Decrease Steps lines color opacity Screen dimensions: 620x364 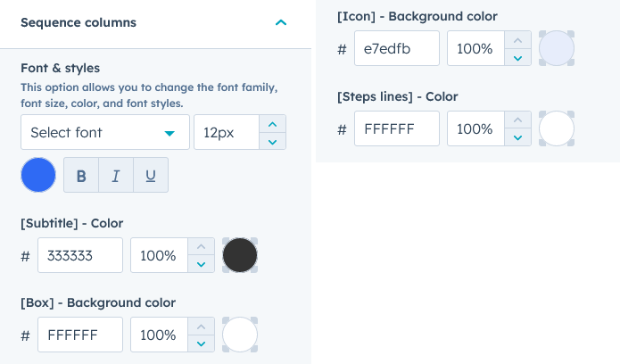coord(517,137)
